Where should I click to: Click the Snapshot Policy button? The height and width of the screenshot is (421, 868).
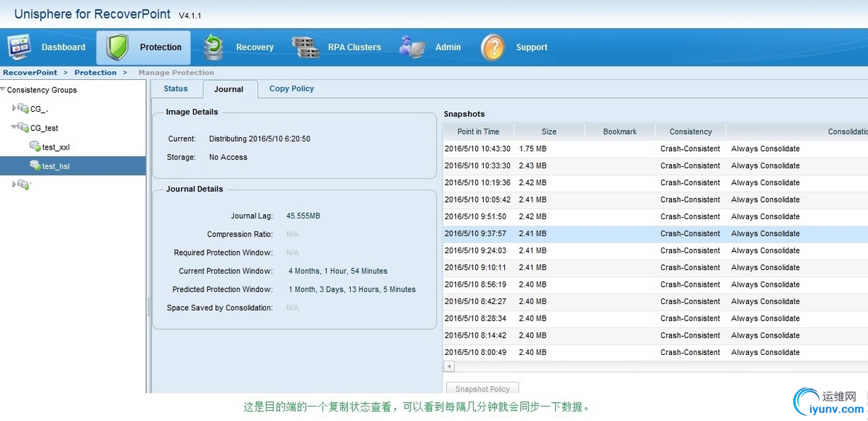click(x=482, y=389)
